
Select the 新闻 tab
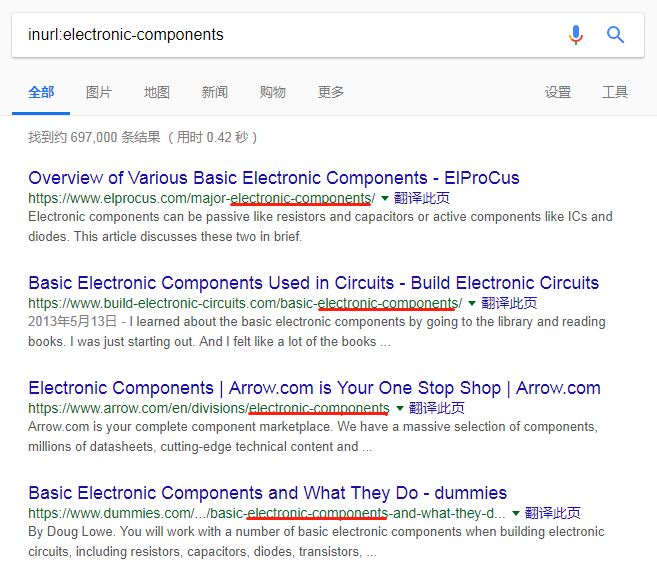click(215, 92)
